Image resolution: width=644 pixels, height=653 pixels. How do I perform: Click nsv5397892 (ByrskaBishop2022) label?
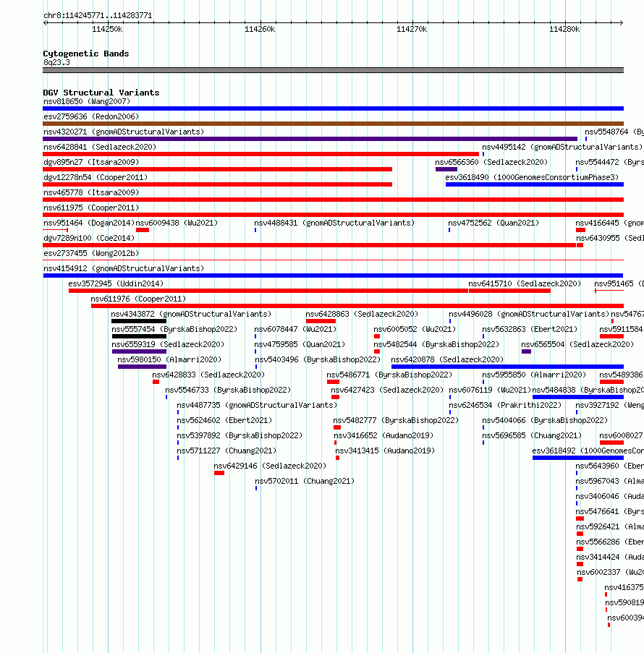click(x=240, y=436)
